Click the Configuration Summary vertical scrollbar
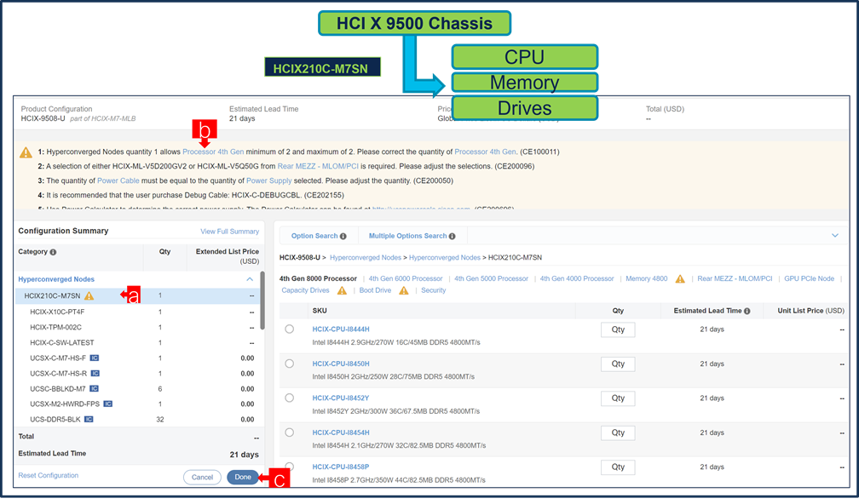This screenshot has width=859, height=504. click(262, 301)
